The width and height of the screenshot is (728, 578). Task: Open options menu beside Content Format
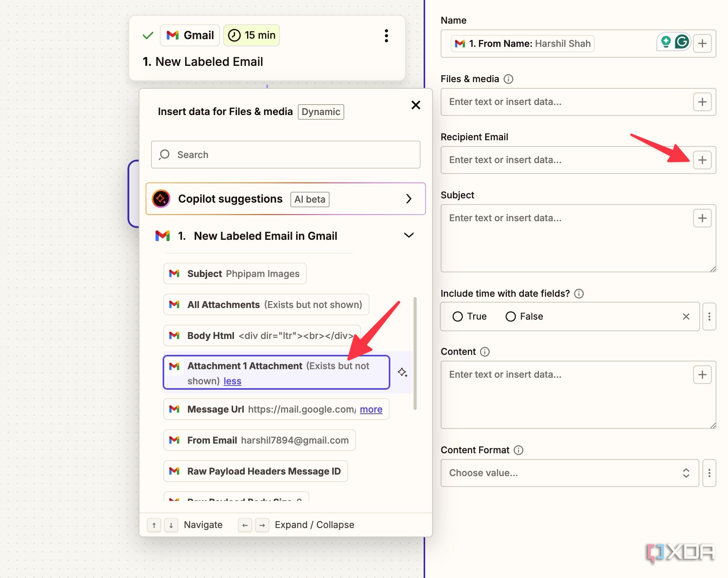(709, 473)
